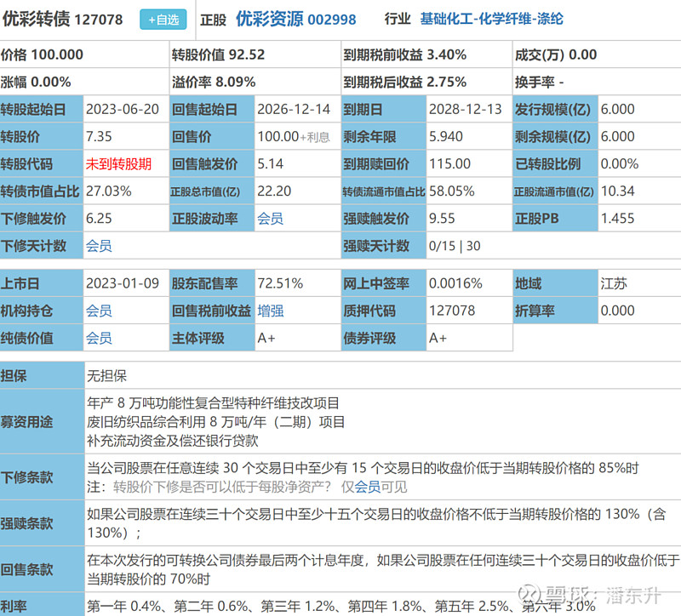The width and height of the screenshot is (681, 616).
Task: Open the 增强 link beside 回售税前收益
Action: point(271,311)
